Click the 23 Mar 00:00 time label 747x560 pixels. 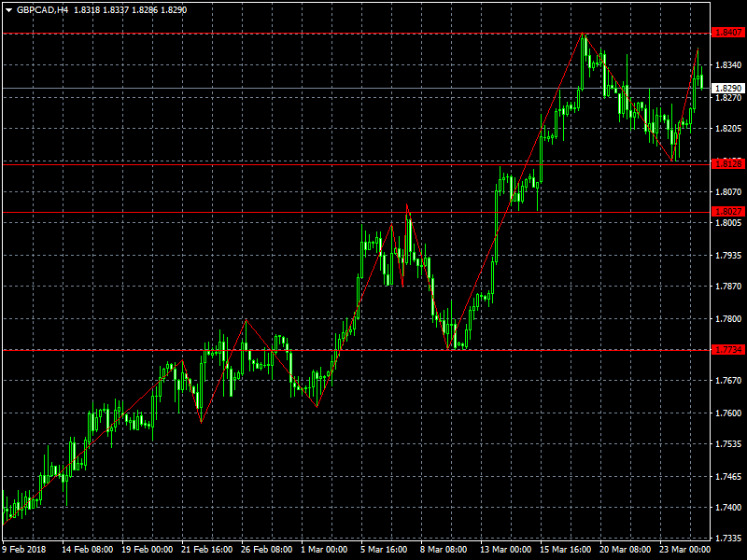(684, 550)
